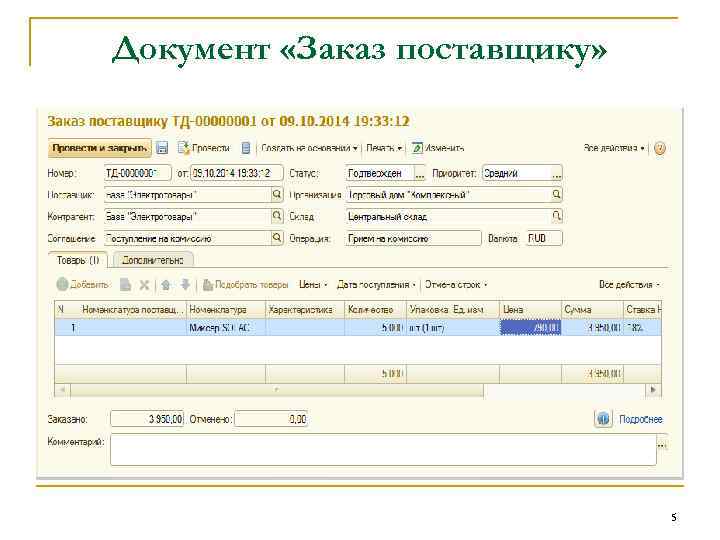Expand the Печать dropdown menu
720x540 pixels.
(x=384, y=148)
